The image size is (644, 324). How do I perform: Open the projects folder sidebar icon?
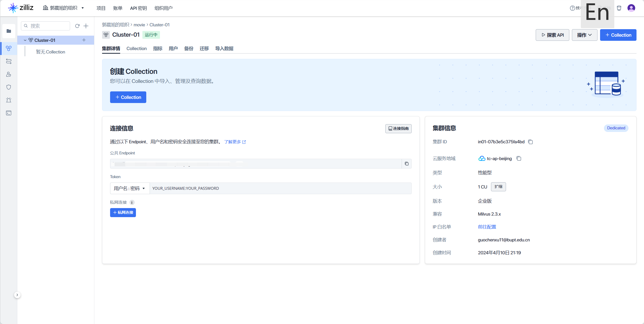(x=9, y=31)
